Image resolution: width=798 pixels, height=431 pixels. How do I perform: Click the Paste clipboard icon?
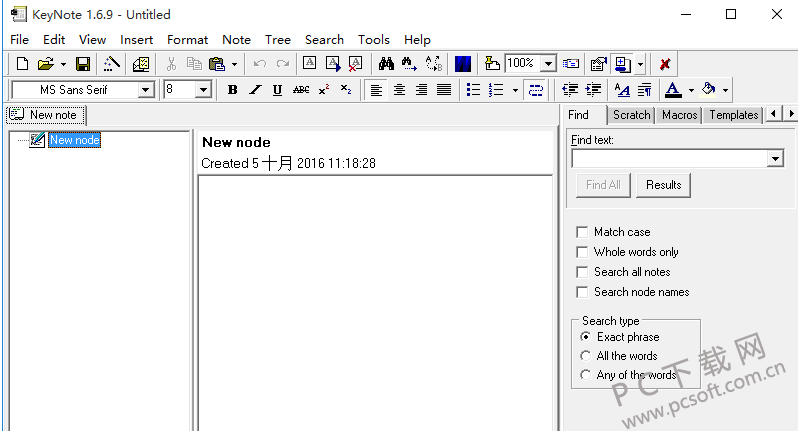coord(217,64)
